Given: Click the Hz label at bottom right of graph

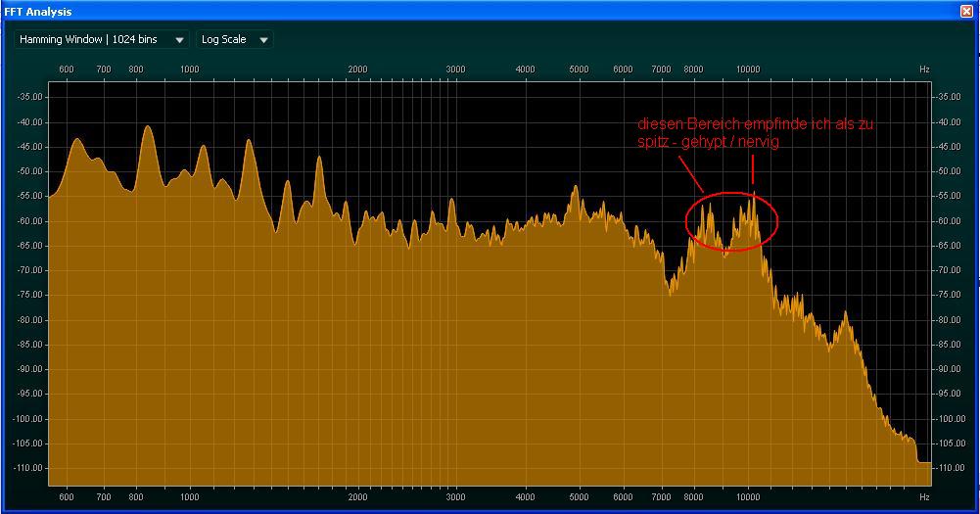Looking at the screenshot, I should (x=923, y=496).
